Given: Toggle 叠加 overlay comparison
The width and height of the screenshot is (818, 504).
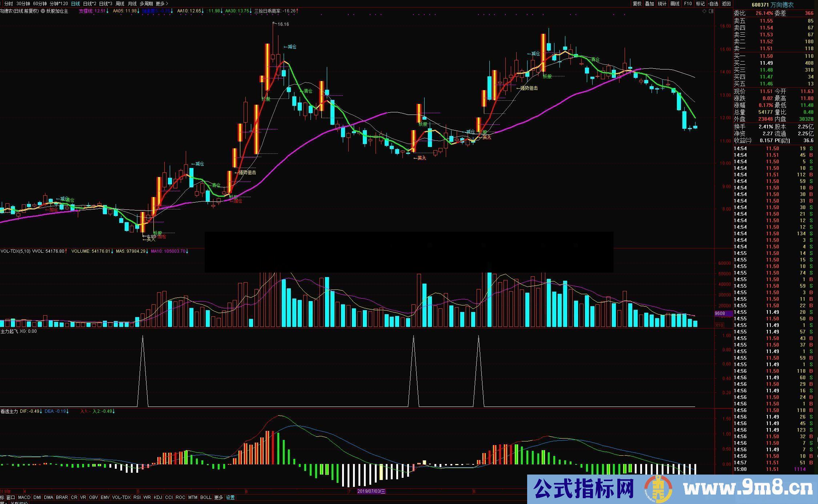Looking at the screenshot, I should (x=649, y=4).
